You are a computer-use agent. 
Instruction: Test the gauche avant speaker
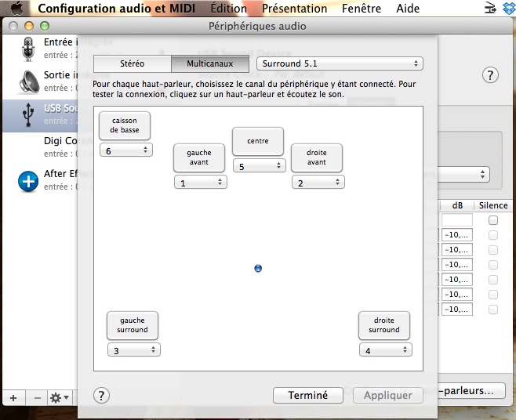tap(199, 157)
